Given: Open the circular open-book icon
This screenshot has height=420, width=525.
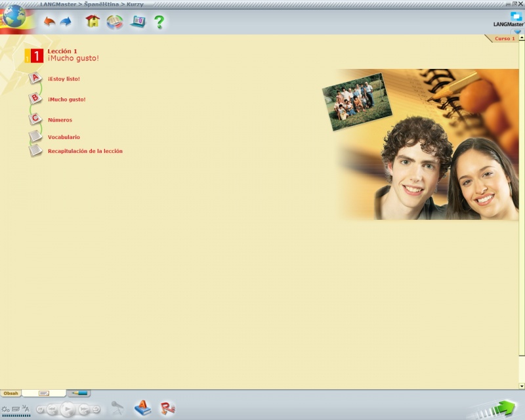Looking at the screenshot, I should 115,22.
